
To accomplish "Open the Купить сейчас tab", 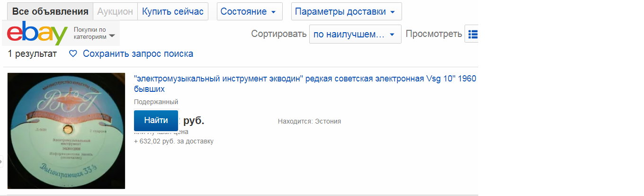I will pyautogui.click(x=173, y=12).
